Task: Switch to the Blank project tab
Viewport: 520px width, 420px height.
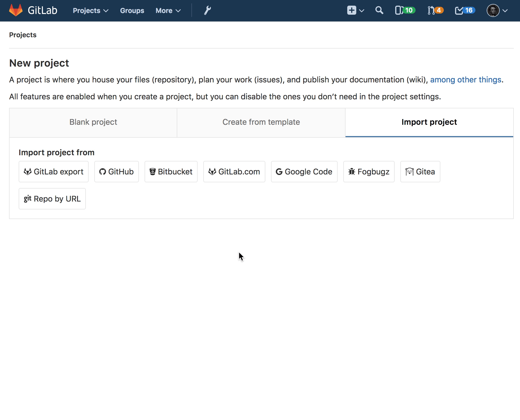Action: [x=93, y=122]
